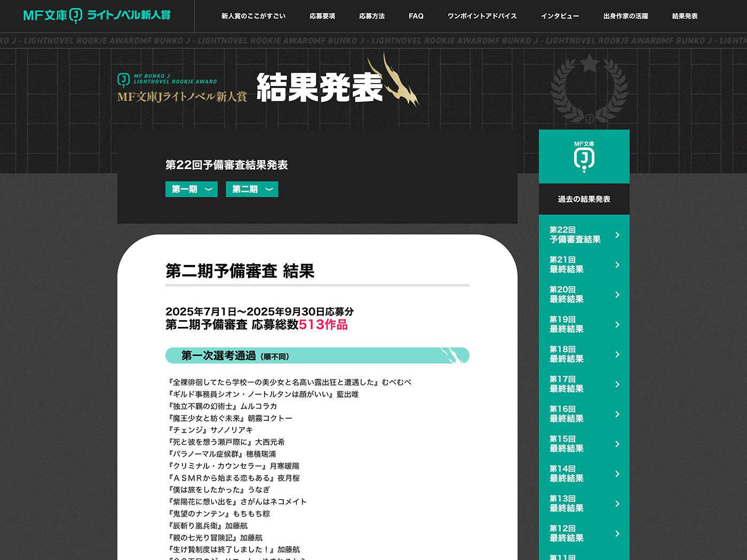Open 第20回 最終結果 from past results
Image resolution: width=747 pixels, height=560 pixels.
[567, 294]
